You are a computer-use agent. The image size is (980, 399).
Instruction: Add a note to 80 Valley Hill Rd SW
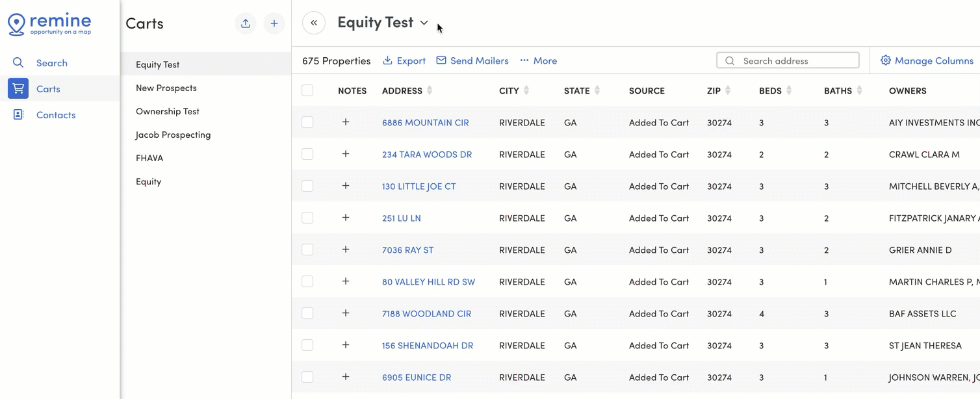tap(346, 281)
